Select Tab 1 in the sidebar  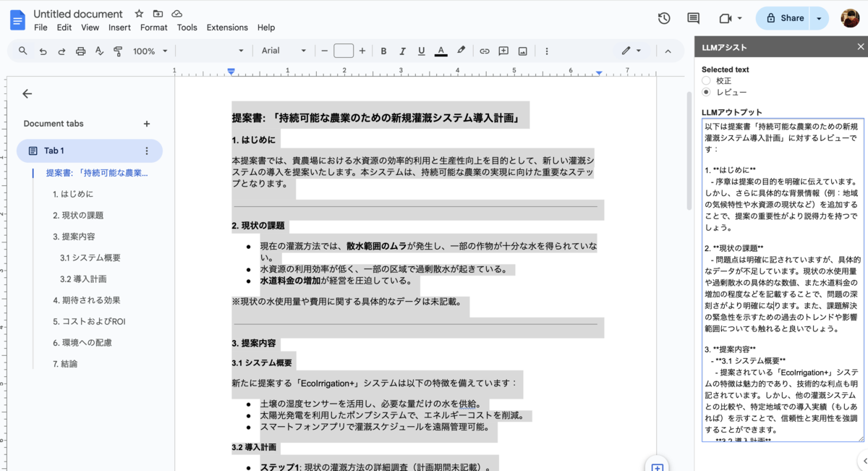89,150
